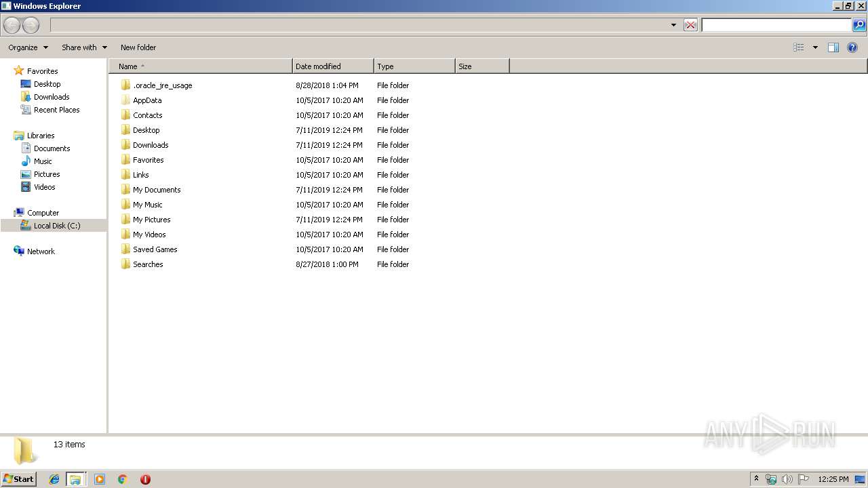This screenshot has width=868, height=488.
Task: Open Action Center flag icon
Action: pos(804,479)
